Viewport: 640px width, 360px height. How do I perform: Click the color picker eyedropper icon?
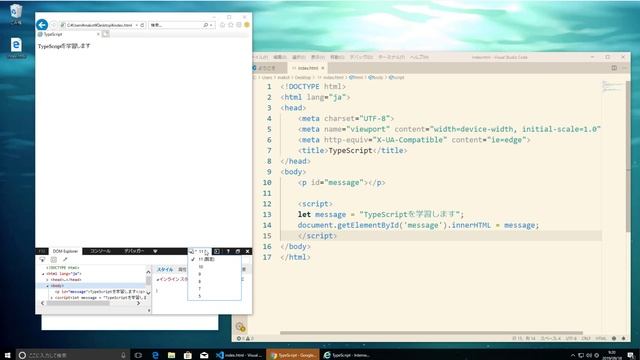click(x=65, y=260)
